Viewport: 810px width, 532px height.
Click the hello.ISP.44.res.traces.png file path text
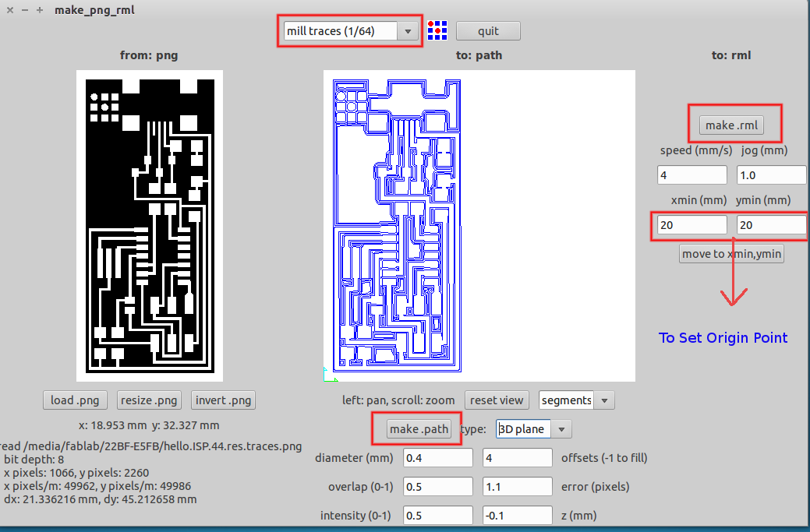[150, 446]
